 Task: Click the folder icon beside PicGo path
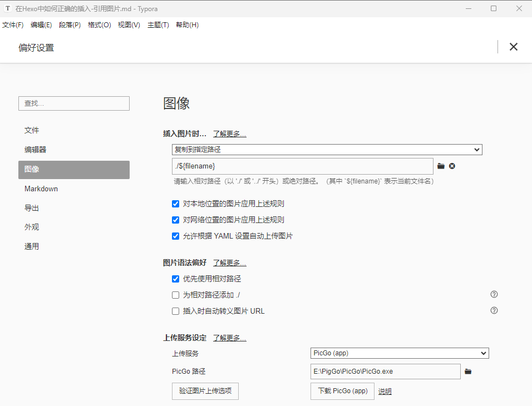tap(468, 372)
